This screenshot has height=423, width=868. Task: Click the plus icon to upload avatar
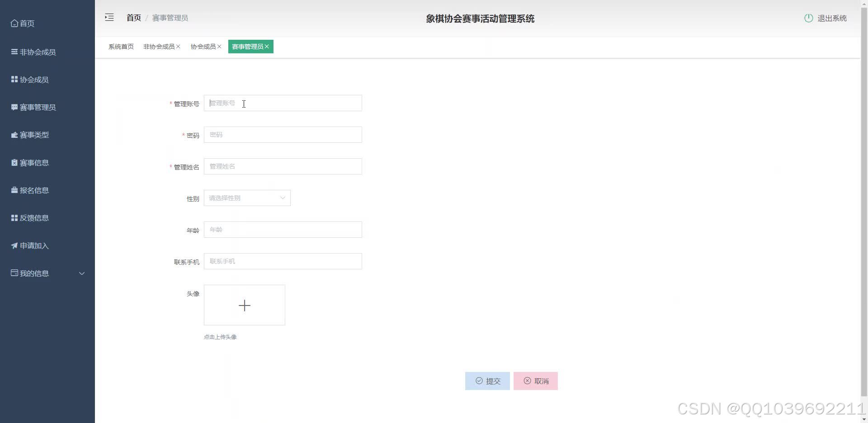point(245,305)
